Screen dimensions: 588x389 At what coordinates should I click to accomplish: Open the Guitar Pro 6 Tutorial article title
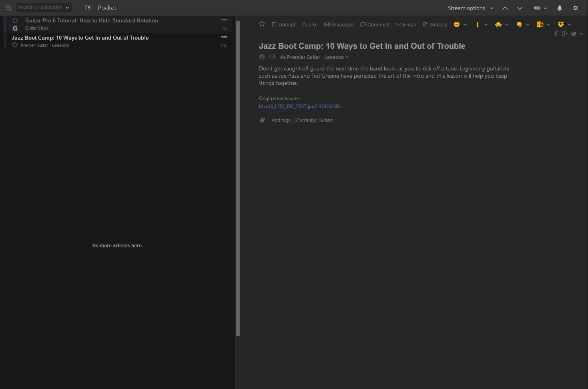click(92, 20)
